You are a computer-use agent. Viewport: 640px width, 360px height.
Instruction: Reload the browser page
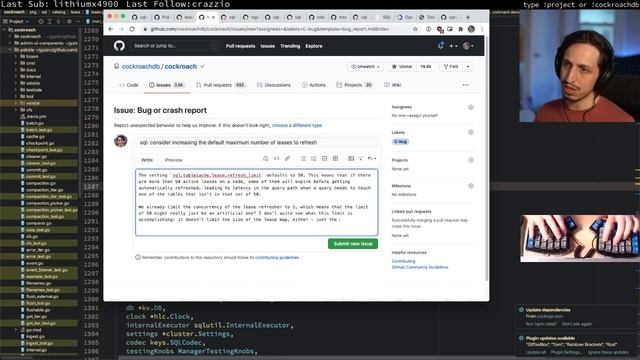tap(132, 29)
